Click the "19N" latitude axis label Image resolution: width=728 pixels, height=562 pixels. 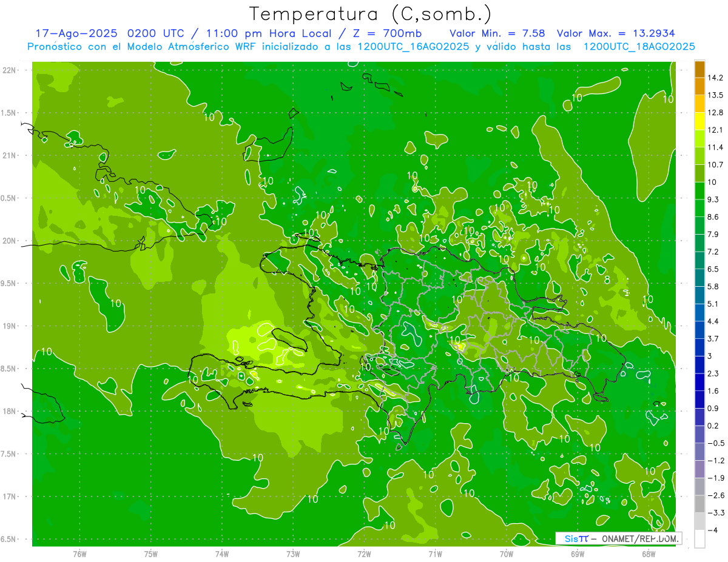click(9, 326)
